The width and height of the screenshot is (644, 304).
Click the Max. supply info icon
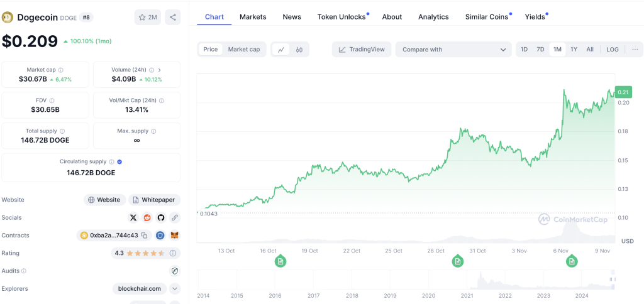(x=153, y=131)
